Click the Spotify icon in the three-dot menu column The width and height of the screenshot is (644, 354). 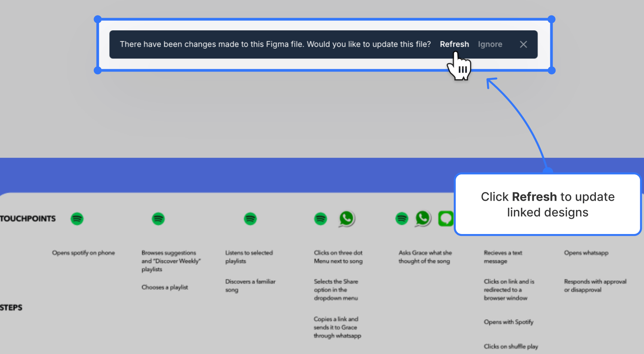pyautogui.click(x=320, y=219)
